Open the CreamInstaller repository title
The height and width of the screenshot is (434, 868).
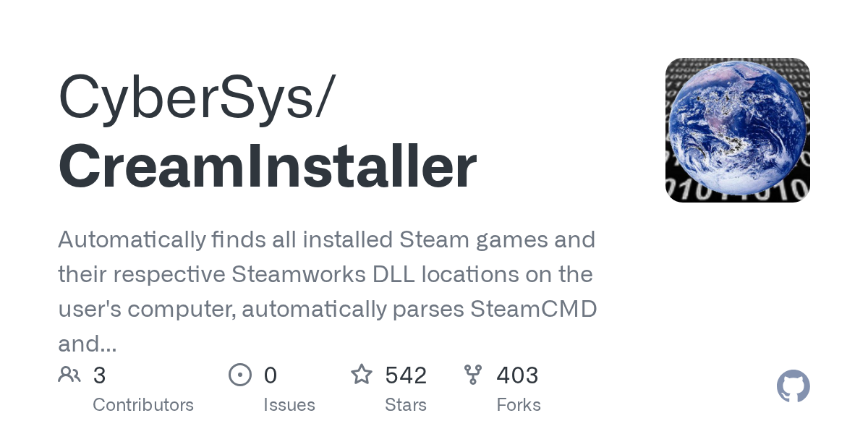(268, 167)
